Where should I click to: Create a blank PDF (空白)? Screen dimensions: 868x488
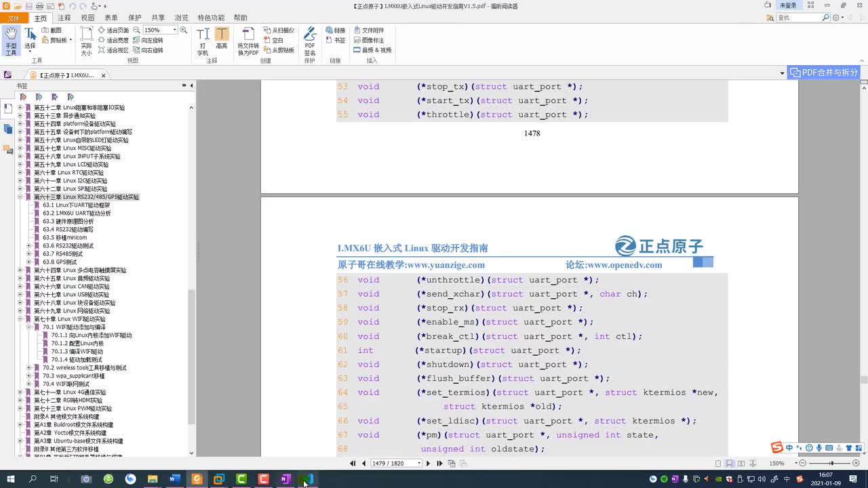(273, 40)
